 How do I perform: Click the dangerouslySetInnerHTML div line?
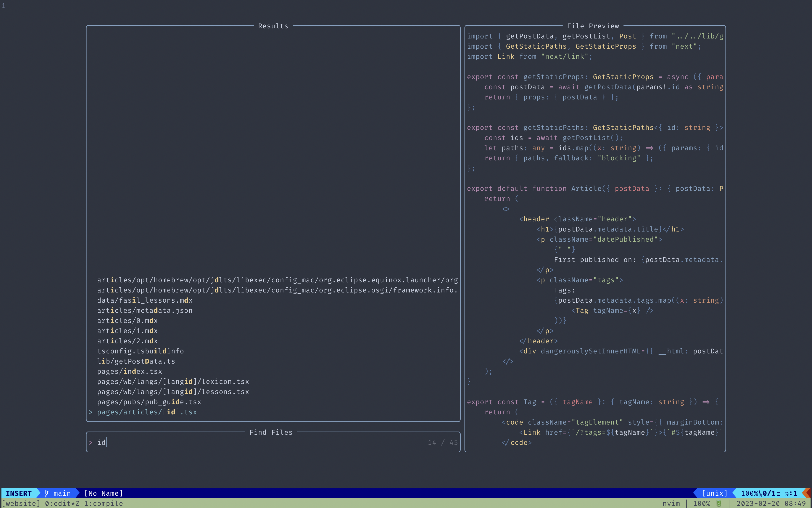point(621,351)
